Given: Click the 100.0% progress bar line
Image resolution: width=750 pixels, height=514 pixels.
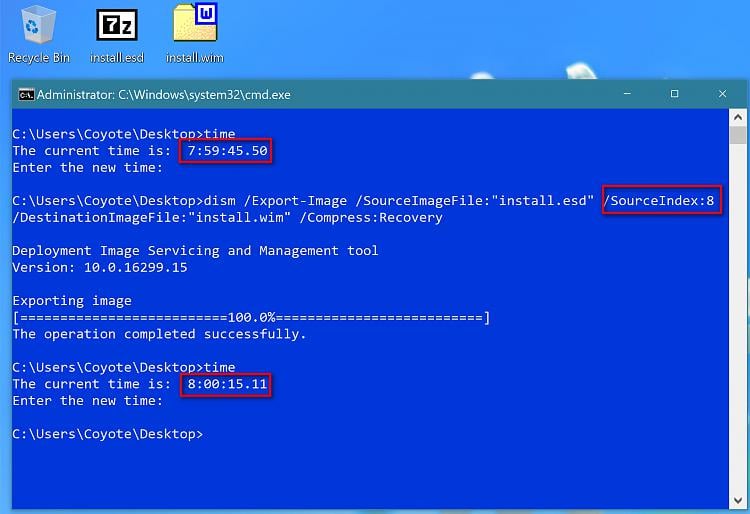Looking at the screenshot, I should 252,317.
